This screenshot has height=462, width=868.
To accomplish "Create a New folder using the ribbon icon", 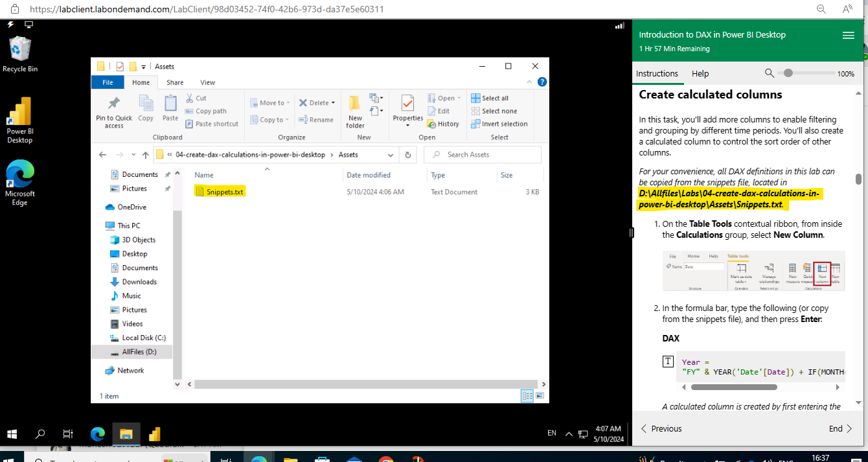I will 354,110.
